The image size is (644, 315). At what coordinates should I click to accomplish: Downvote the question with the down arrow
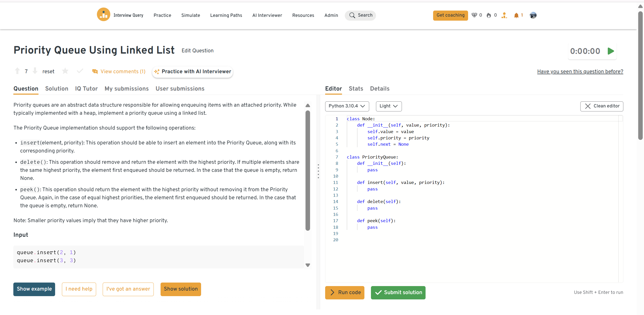tap(35, 71)
